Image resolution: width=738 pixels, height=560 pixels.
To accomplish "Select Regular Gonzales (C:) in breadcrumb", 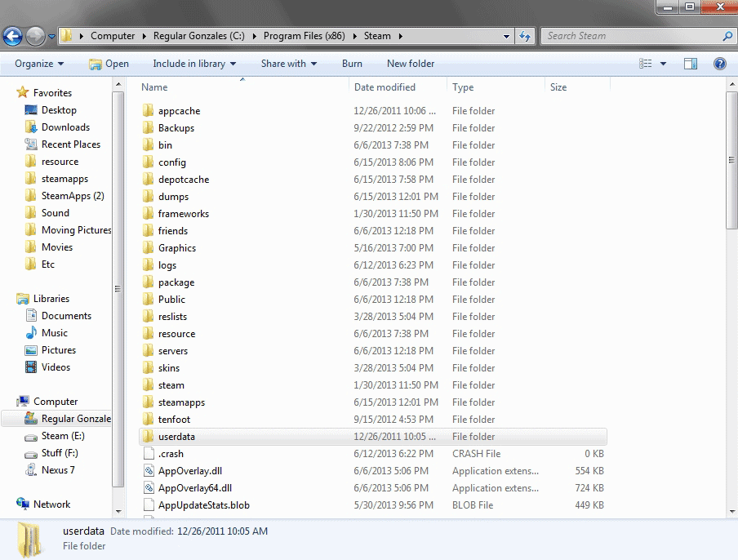I will pos(198,36).
